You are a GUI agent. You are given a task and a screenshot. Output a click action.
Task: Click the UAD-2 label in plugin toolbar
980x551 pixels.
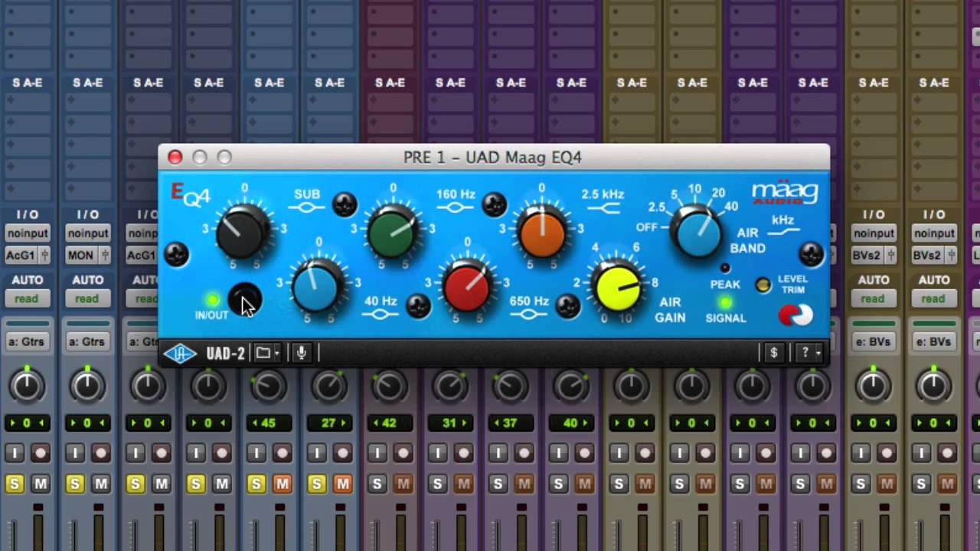225,353
